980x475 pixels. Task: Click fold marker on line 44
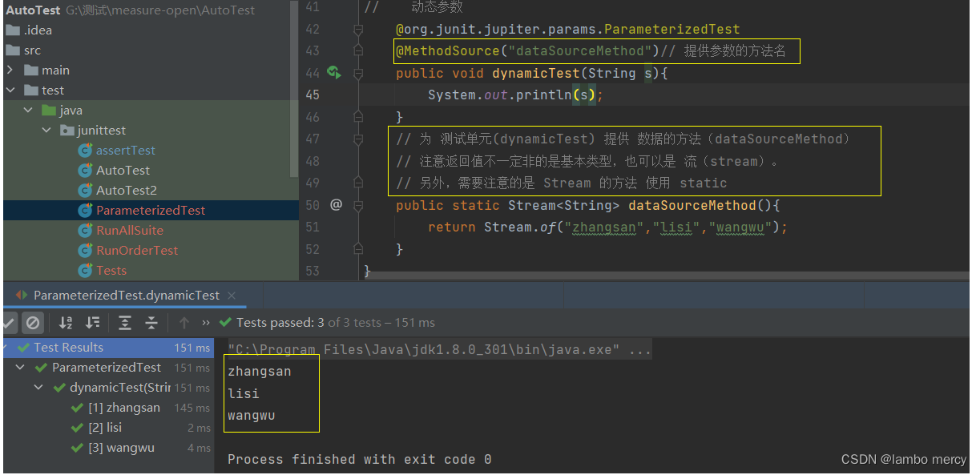coord(358,73)
